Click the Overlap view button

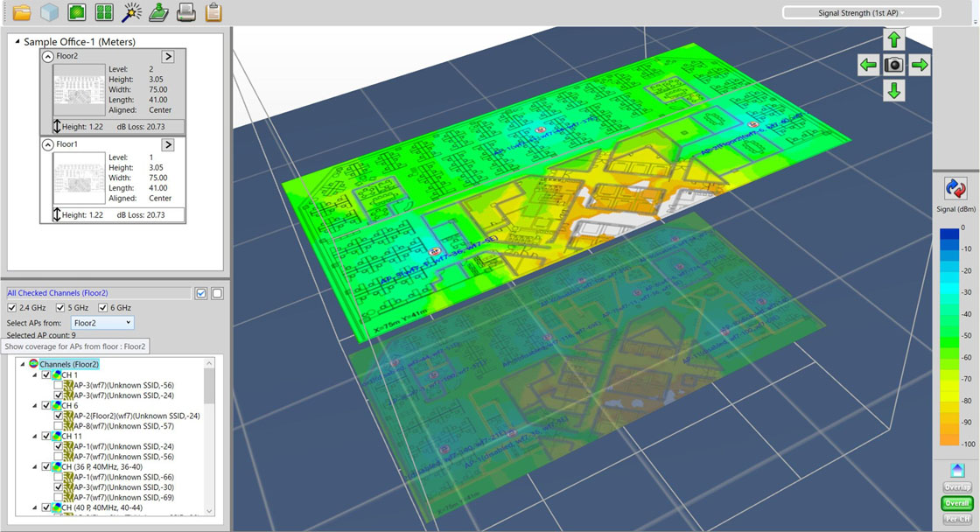956,487
